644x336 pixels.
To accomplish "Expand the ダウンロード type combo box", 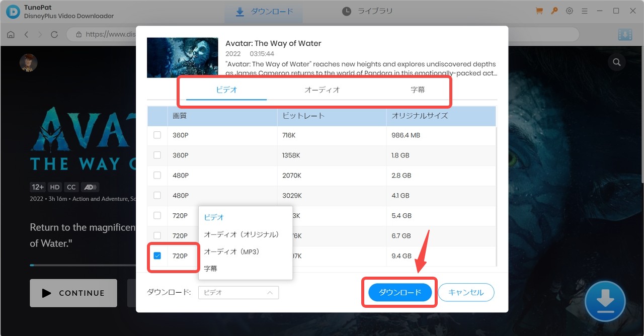I will tap(238, 292).
